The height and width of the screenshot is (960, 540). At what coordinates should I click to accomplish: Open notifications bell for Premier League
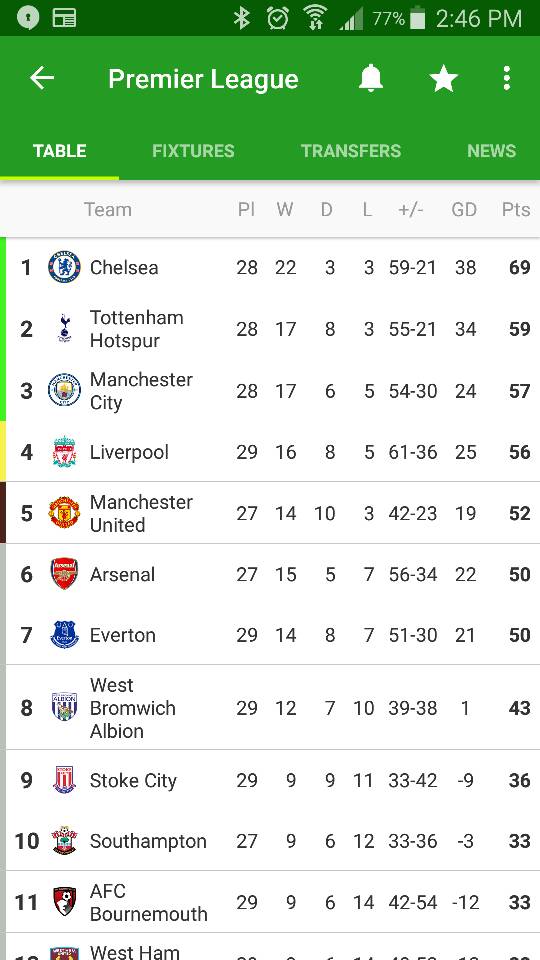pyautogui.click(x=370, y=78)
